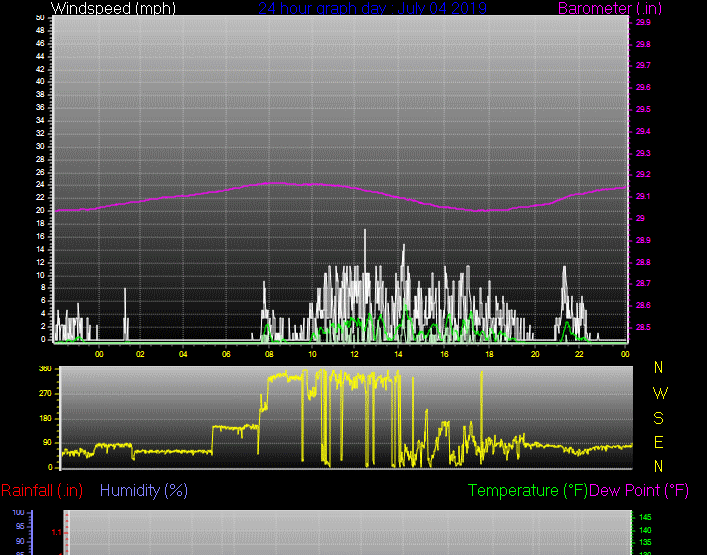Click the 20 mph windspeed axis value

[40, 211]
